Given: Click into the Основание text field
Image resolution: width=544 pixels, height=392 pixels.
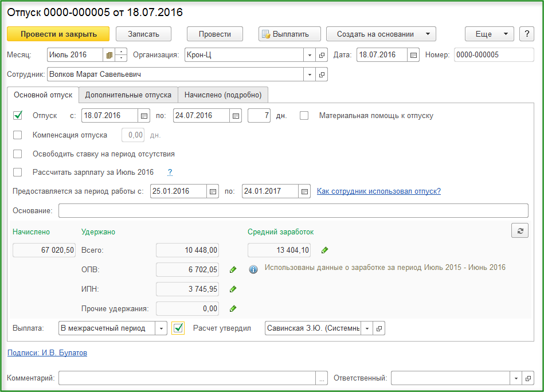Looking at the screenshot, I should click(x=293, y=211).
